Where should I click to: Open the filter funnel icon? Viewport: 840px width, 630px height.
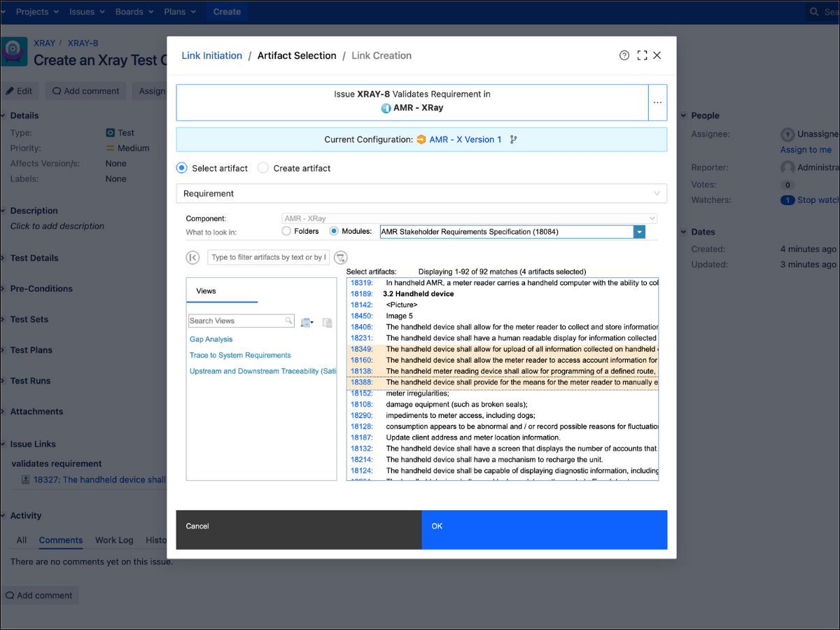[x=341, y=258]
